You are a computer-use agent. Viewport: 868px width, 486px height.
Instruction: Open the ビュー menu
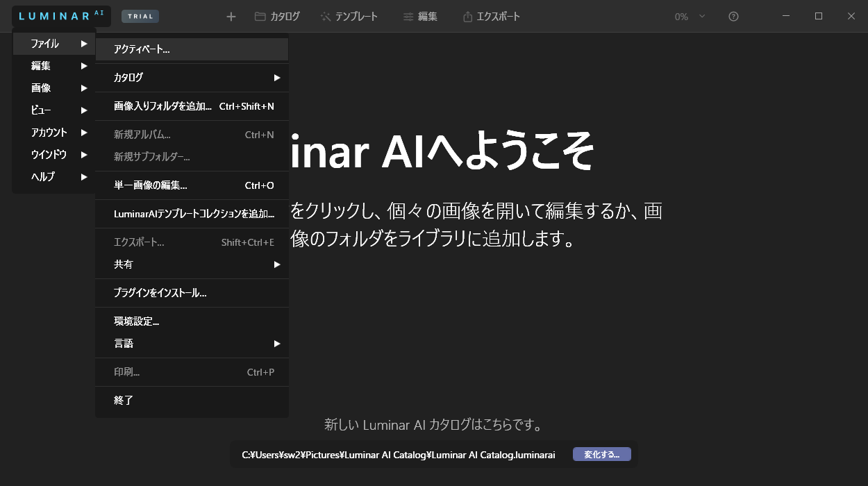[54, 110]
